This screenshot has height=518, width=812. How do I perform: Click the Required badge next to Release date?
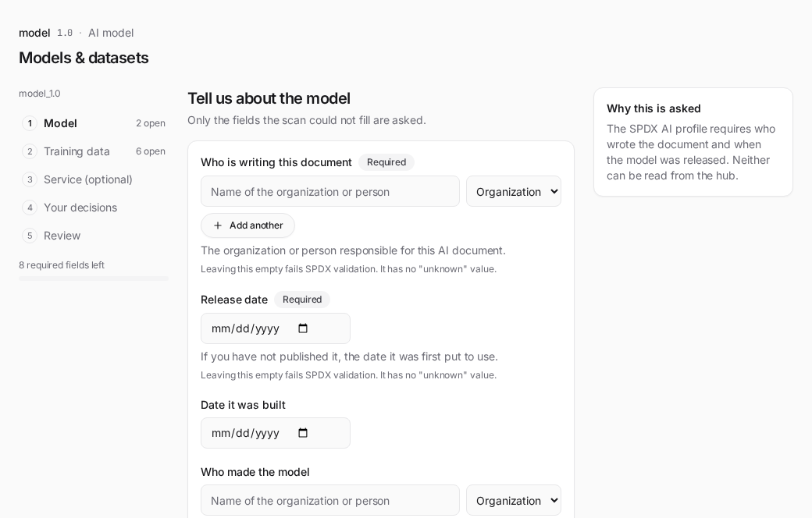coord(302,299)
